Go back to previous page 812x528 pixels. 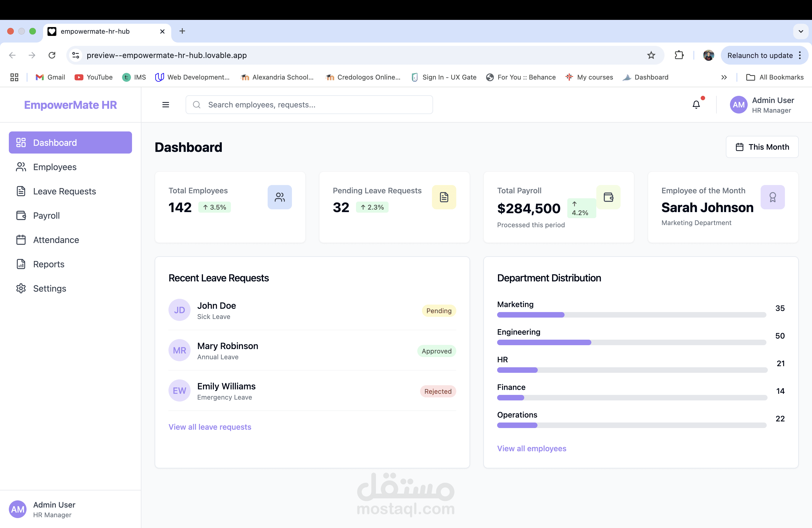(x=12, y=55)
